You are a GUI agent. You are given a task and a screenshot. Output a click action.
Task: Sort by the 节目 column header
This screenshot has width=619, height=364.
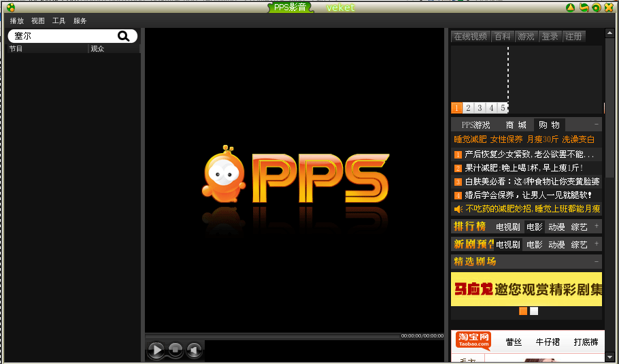[x=48, y=48]
